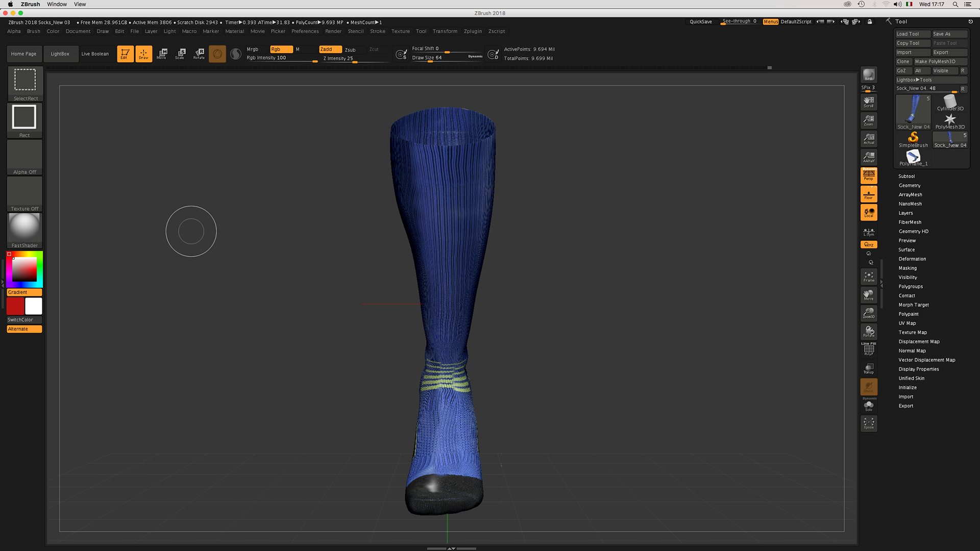Toggle PolyF line fill display

868,349
